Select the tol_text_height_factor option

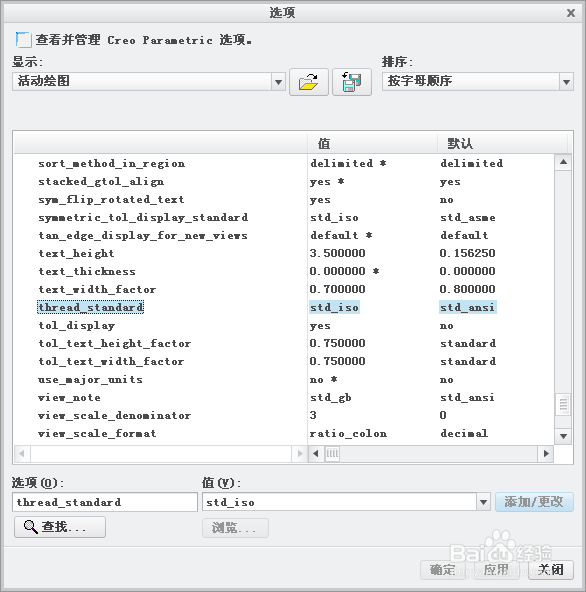(x=115, y=344)
